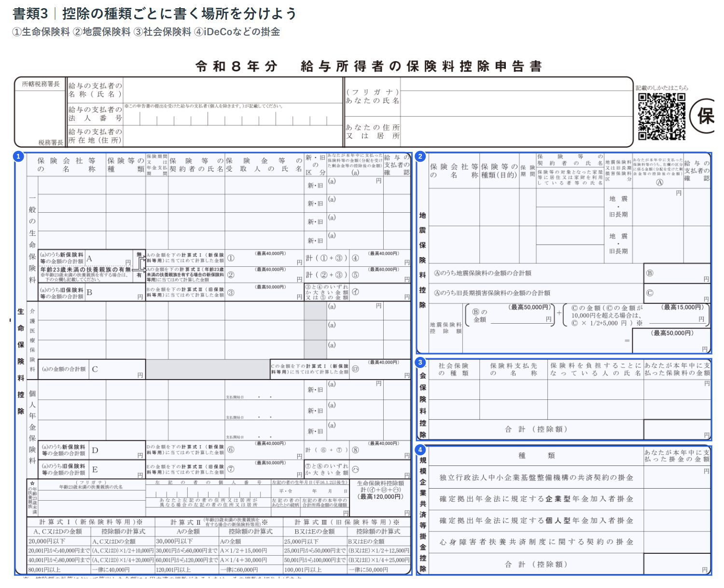Select the 地震保険料控除額 label
Screen dimensions: 724x588
pyautogui.click(x=446, y=328)
